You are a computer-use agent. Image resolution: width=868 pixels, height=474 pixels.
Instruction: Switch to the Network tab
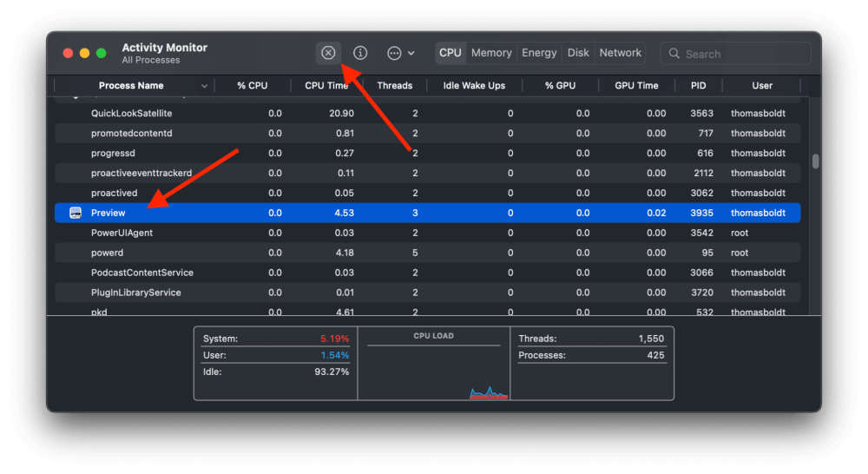pos(620,53)
